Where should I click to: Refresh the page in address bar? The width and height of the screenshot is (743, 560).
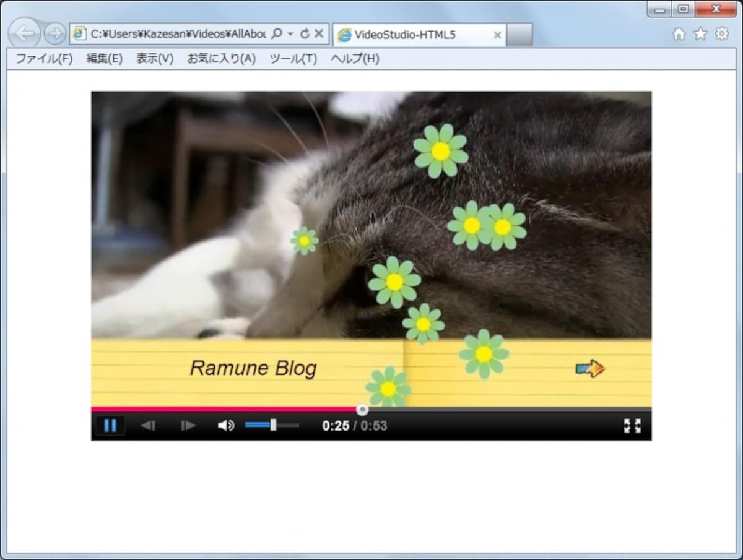pyautogui.click(x=304, y=34)
